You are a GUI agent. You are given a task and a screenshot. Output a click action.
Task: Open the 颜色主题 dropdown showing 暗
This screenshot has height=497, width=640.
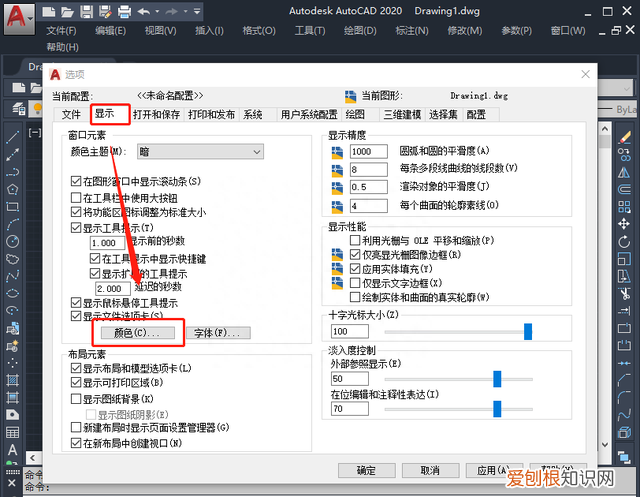click(x=200, y=152)
